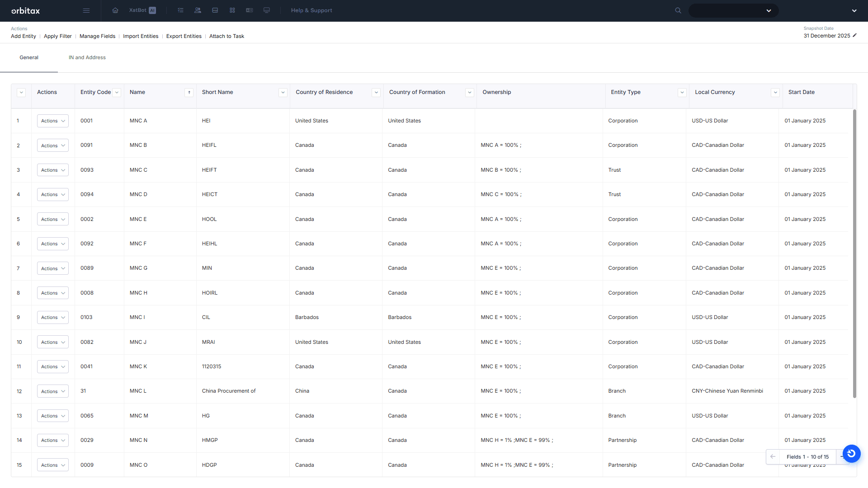868x488 pixels.
Task: Click Attach to Task
Action: tap(226, 36)
